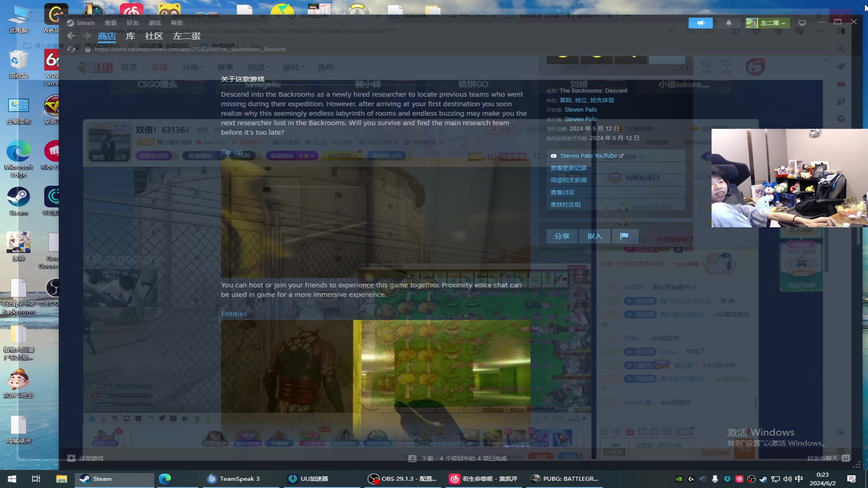Open File Explorer from taskbar
This screenshot has height=488, width=868.
point(61,479)
